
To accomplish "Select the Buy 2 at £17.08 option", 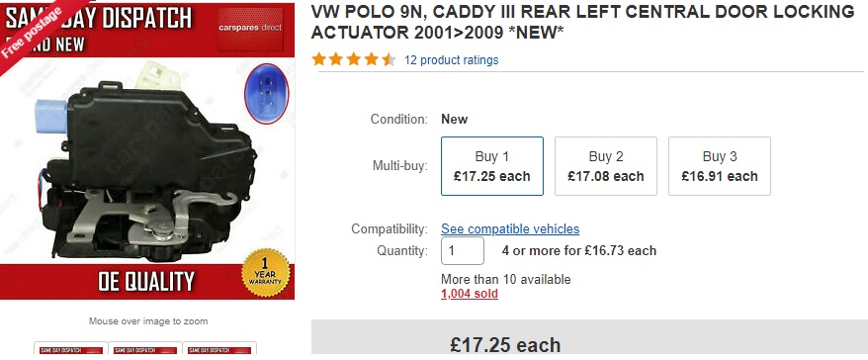I will click(x=606, y=166).
